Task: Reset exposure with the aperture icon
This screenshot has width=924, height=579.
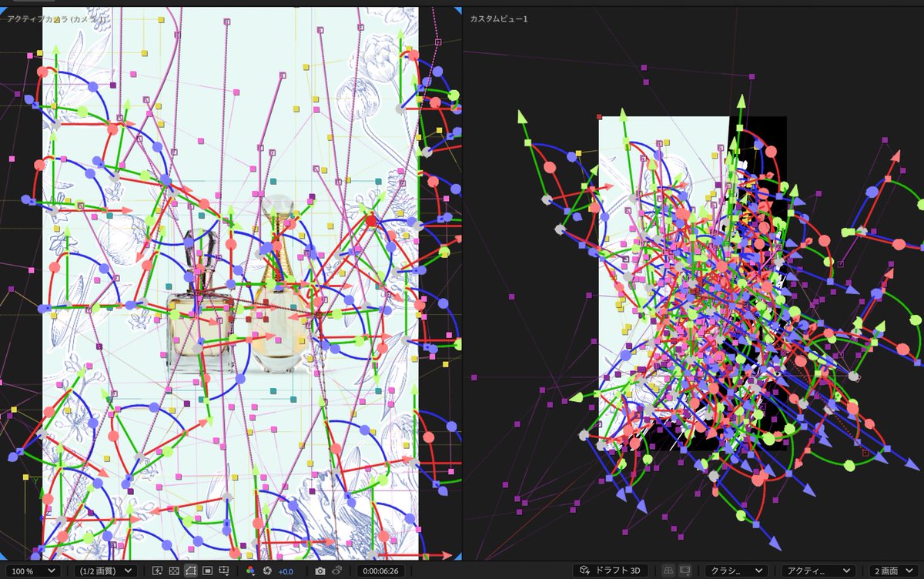Action: [x=266, y=571]
